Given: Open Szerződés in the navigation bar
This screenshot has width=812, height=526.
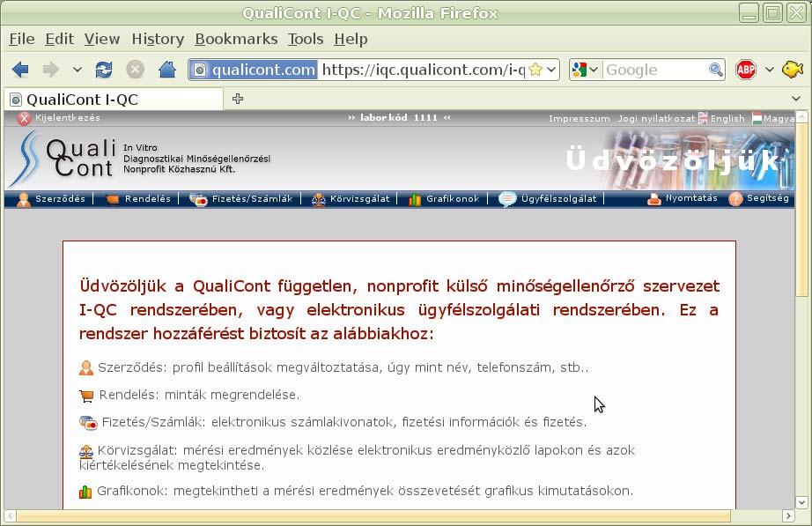Looking at the screenshot, I should [x=60, y=198].
